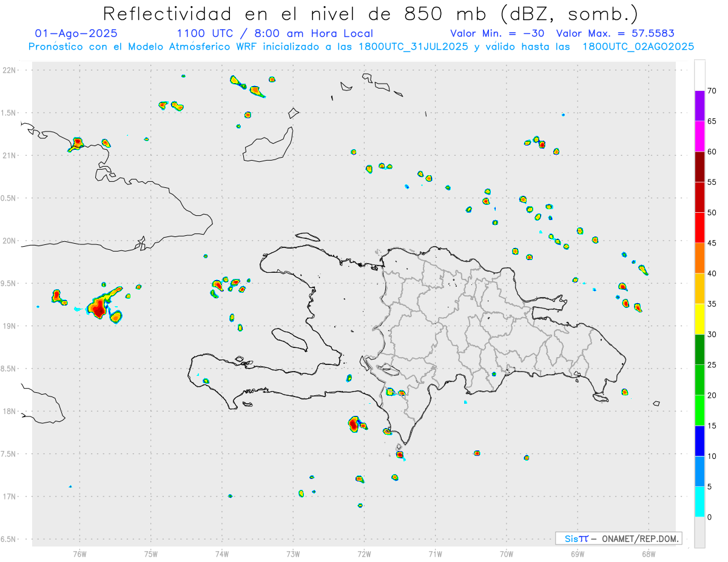728x562 pixels.
Task: Click the yellow 30–35 dBZ colorbar swatch
Action: [x=699, y=319]
